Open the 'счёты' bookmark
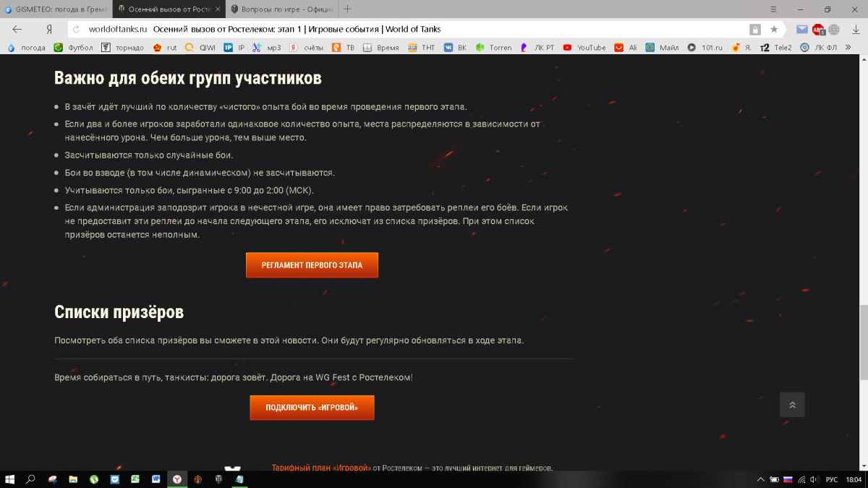This screenshot has height=488, width=868. pos(307,48)
